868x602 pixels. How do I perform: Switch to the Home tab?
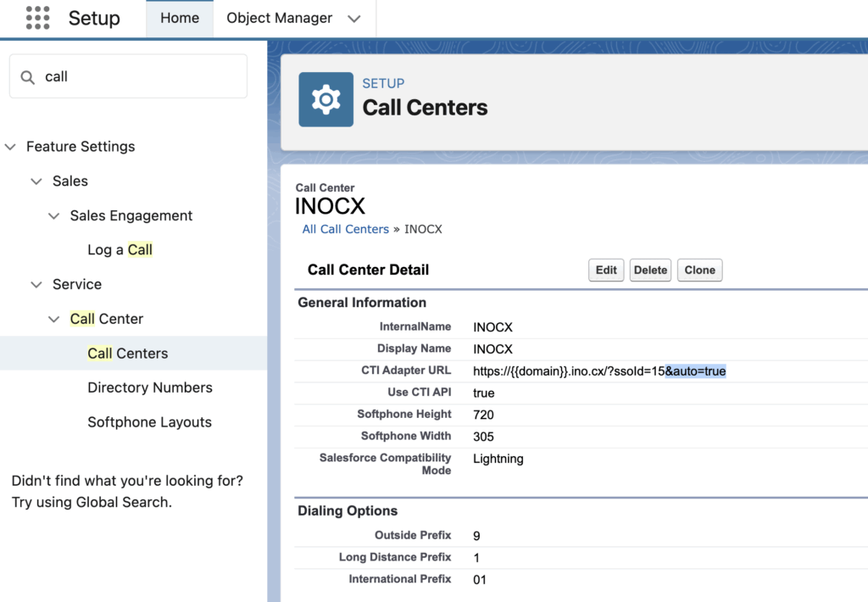pyautogui.click(x=180, y=18)
